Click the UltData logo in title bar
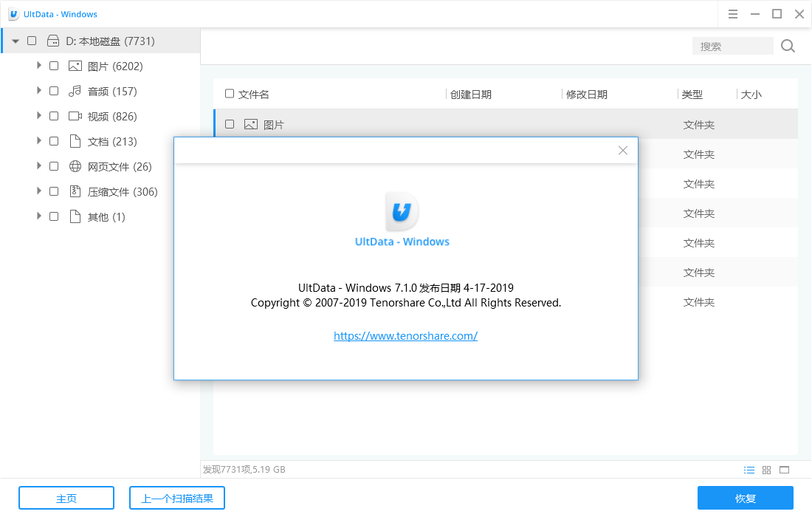This screenshot has width=812, height=517. [x=14, y=14]
